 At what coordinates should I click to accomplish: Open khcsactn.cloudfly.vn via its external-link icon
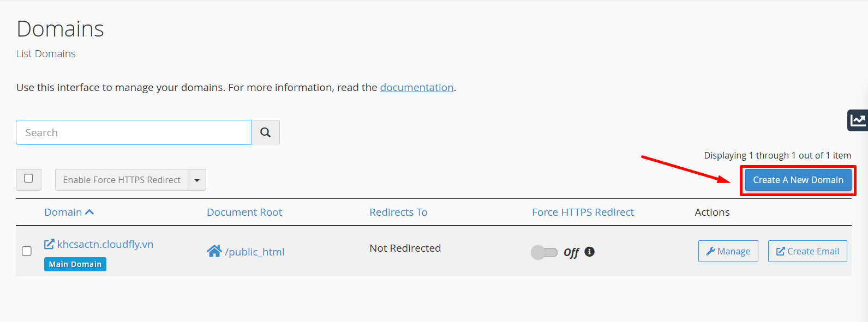pos(50,244)
